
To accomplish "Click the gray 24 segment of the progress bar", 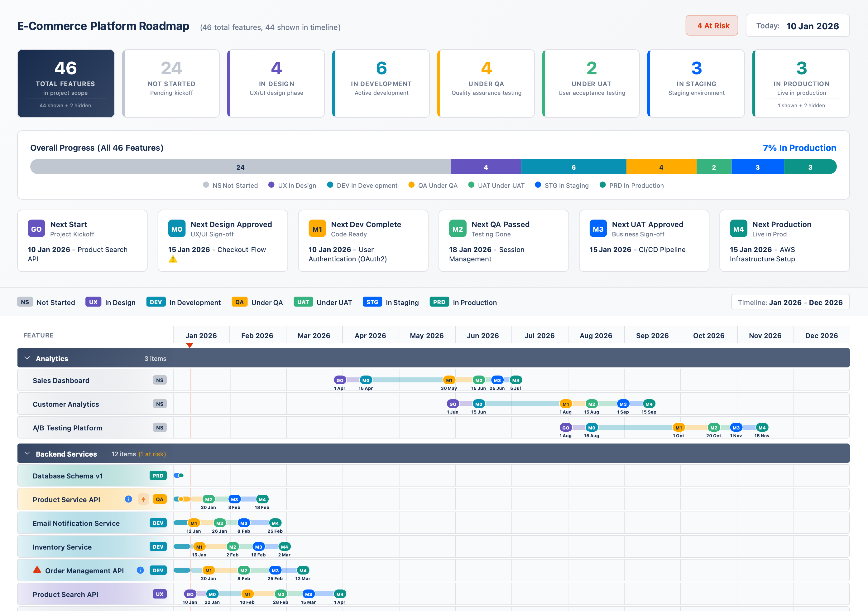I will coord(240,167).
